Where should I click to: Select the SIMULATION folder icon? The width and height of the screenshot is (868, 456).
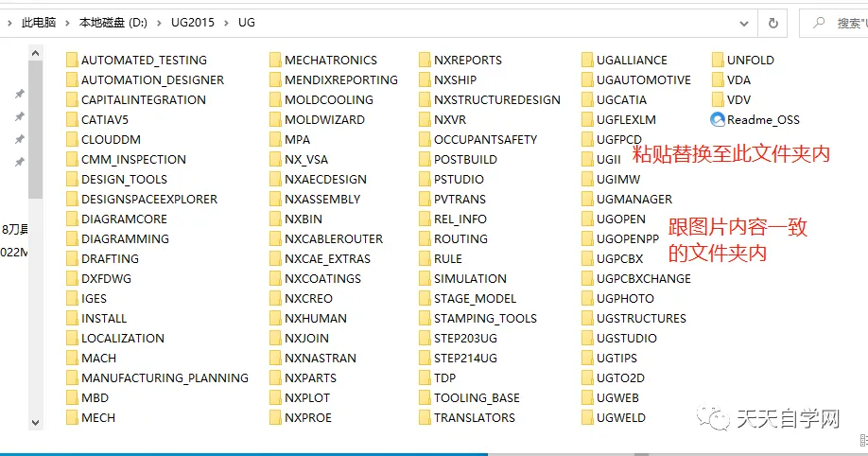pyautogui.click(x=425, y=279)
